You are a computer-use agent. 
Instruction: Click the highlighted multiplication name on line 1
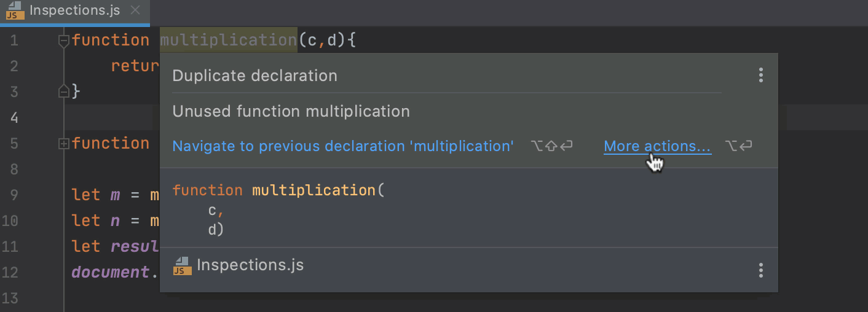coord(229,41)
